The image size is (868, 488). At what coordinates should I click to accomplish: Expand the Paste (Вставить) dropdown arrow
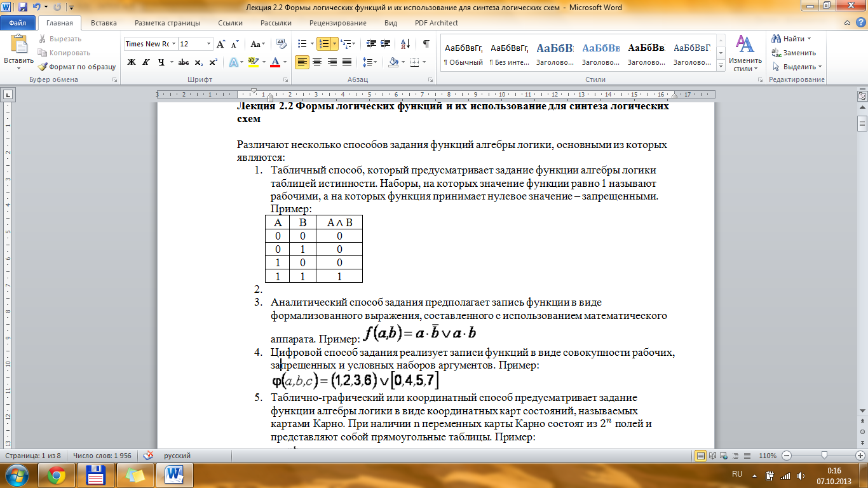tap(18, 67)
